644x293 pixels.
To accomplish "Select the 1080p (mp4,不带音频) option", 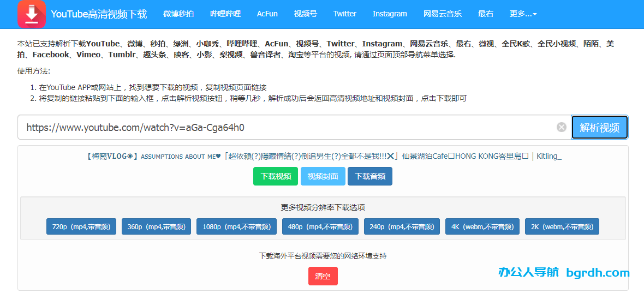I will [x=236, y=226].
